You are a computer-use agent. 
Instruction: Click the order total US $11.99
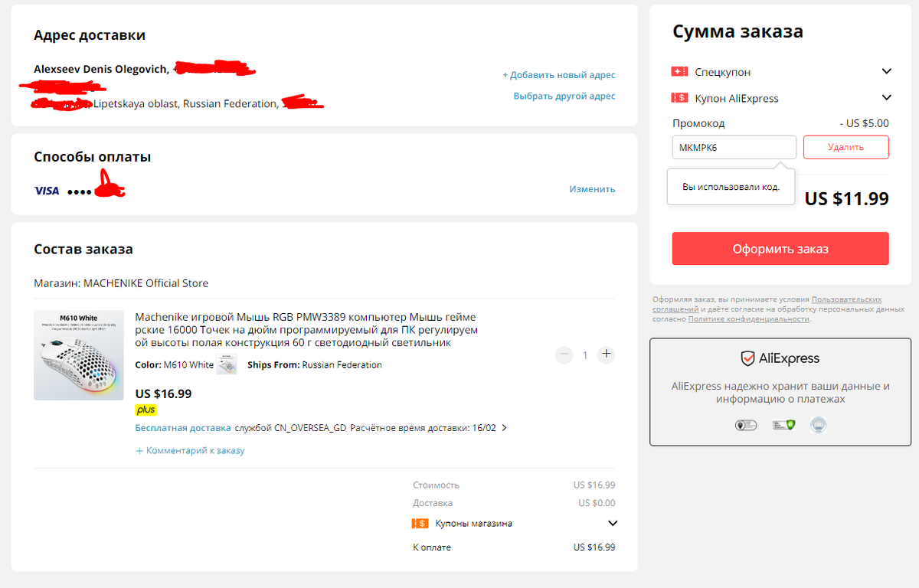pyautogui.click(x=846, y=199)
